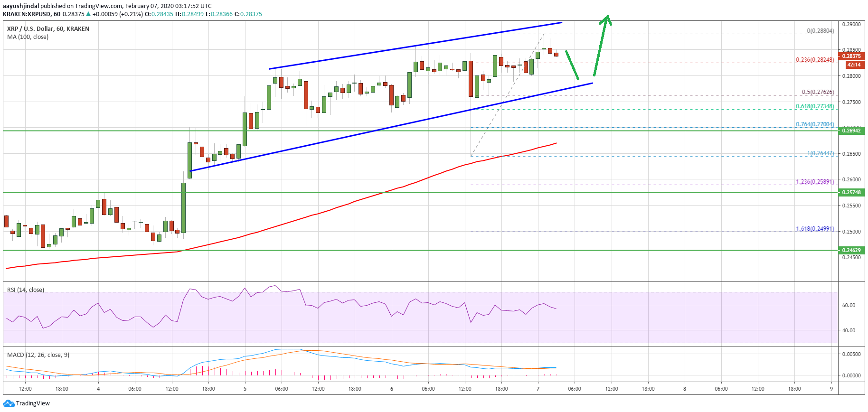The height and width of the screenshot is (412, 868).
Task: Select the Fibonacci 1.618(0.24991) level label
Action: [815, 229]
